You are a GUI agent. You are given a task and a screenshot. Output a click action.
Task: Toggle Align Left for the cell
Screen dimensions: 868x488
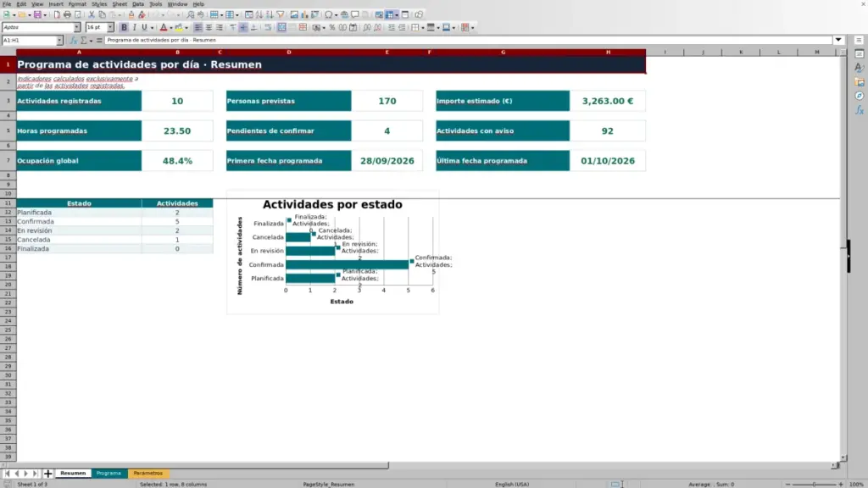pyautogui.click(x=198, y=28)
